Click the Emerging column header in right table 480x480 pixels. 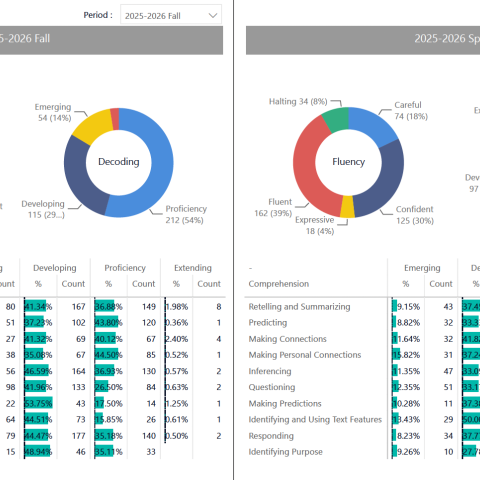point(422,268)
